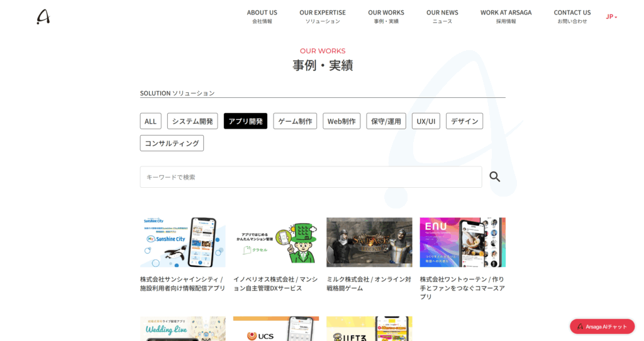Open WORK AT ARSAGA menu item

click(506, 16)
